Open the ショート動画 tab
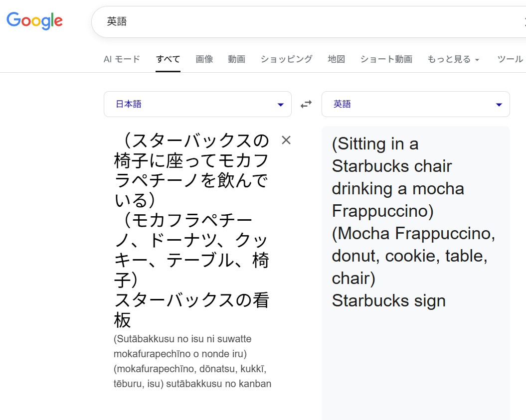Screen dimensions: 526x420 click(x=386, y=59)
